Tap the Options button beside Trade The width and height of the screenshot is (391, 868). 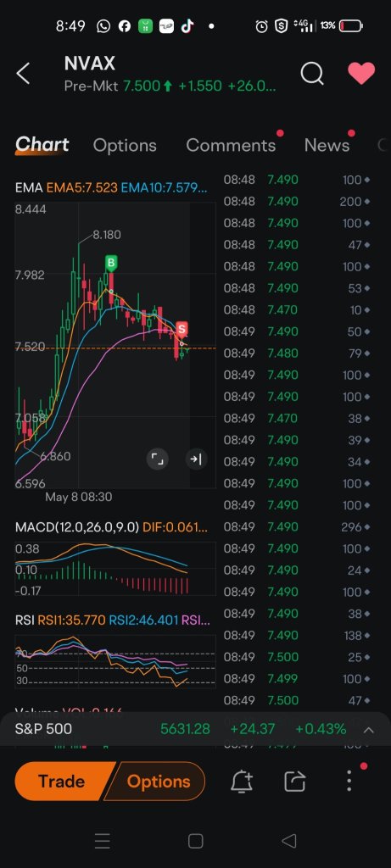[x=158, y=781]
